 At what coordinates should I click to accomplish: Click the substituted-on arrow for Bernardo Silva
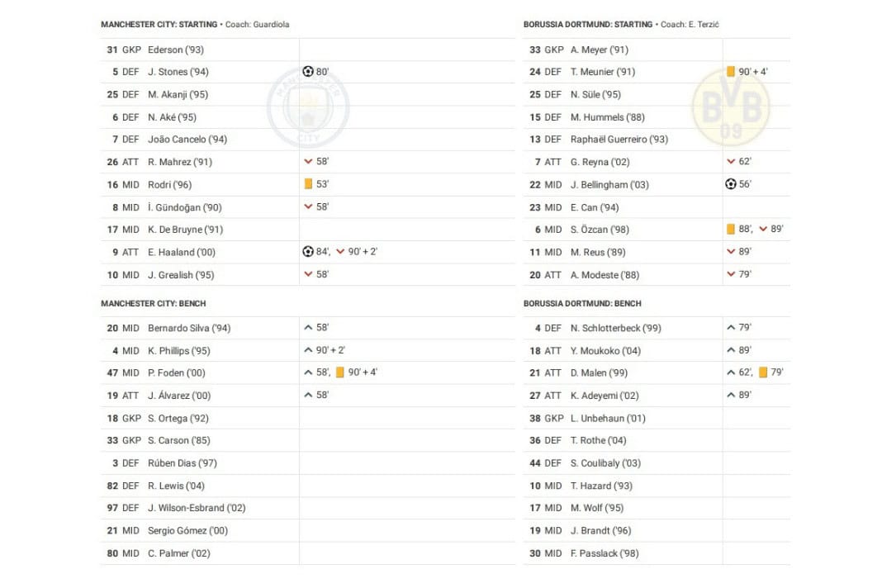[308, 328]
